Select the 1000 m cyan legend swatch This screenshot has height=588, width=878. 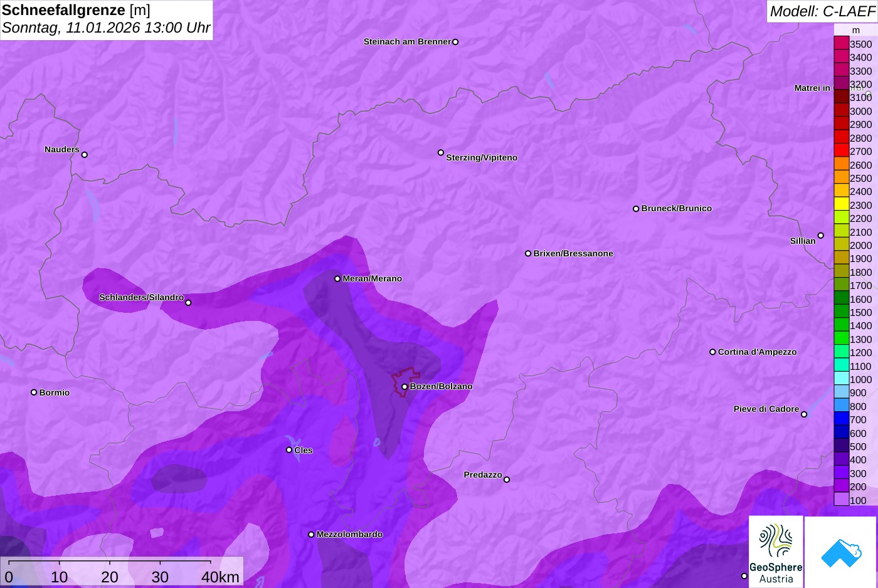click(x=842, y=379)
